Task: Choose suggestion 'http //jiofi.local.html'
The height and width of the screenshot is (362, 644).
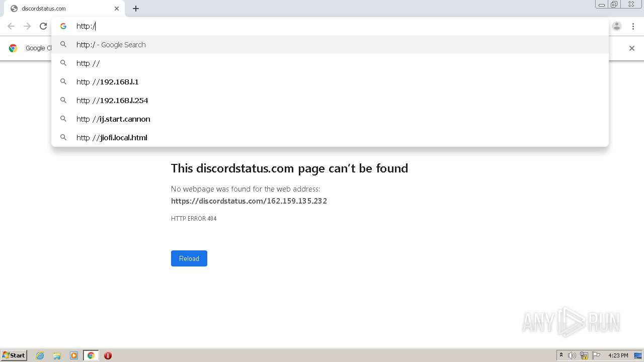Action: tap(330, 137)
